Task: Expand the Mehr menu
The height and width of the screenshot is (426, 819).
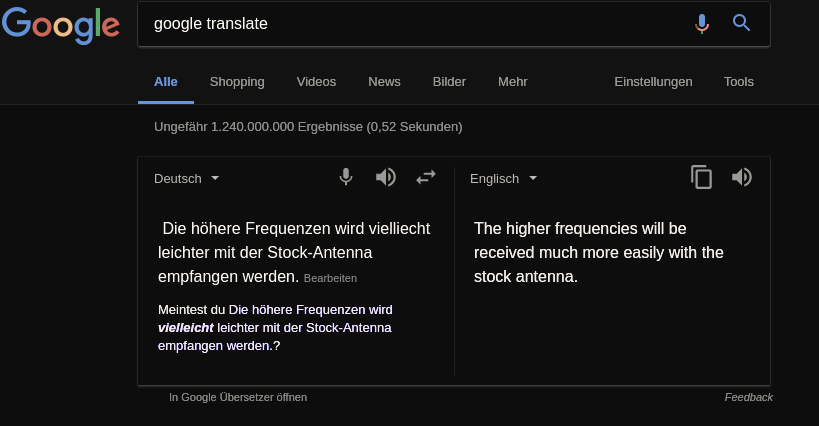Action: point(512,82)
